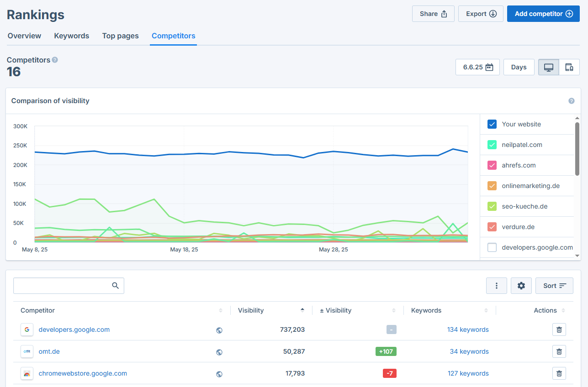Viewport: 588px width, 387px height.
Task: Click the Add competitor button
Action: (x=543, y=14)
